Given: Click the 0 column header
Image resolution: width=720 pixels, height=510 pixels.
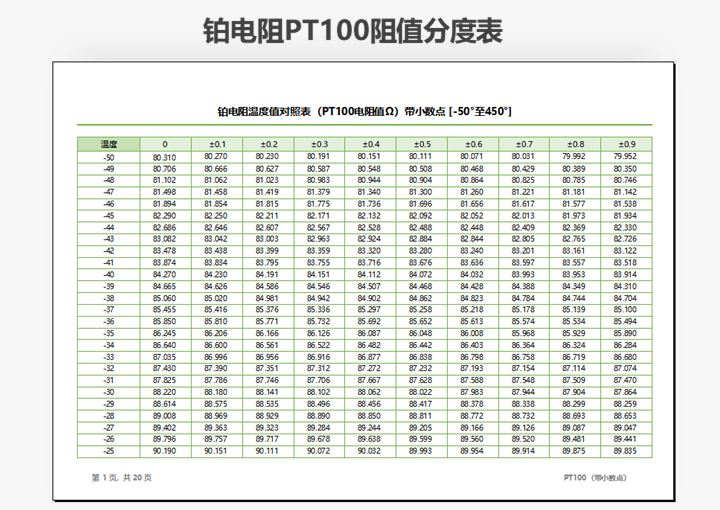Looking at the screenshot, I should point(165,145).
